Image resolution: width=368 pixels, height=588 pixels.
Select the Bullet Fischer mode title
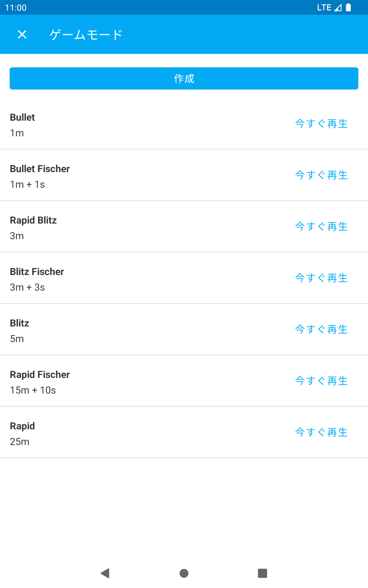pyautogui.click(x=40, y=169)
